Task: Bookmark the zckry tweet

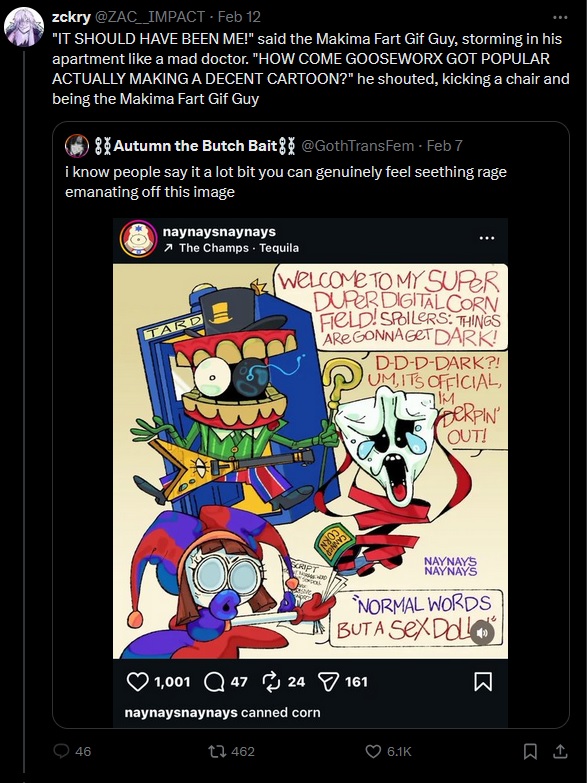Action: (x=531, y=751)
